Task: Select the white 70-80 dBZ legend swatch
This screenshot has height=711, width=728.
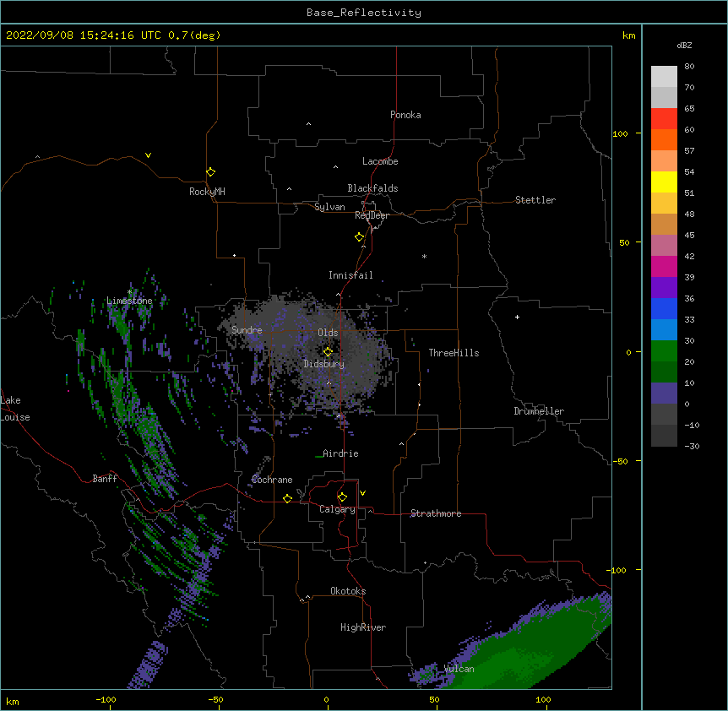Action: [x=664, y=76]
